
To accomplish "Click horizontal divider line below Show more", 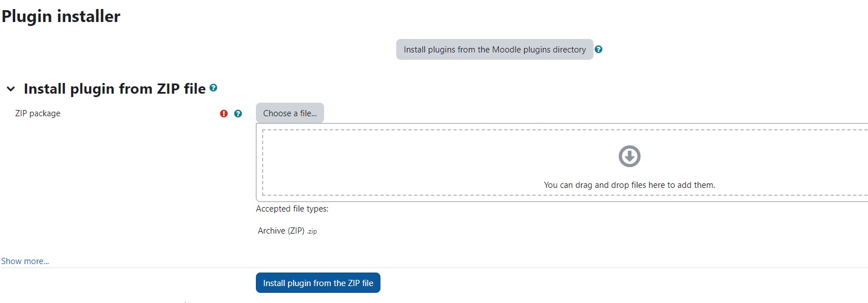I will [434, 267].
